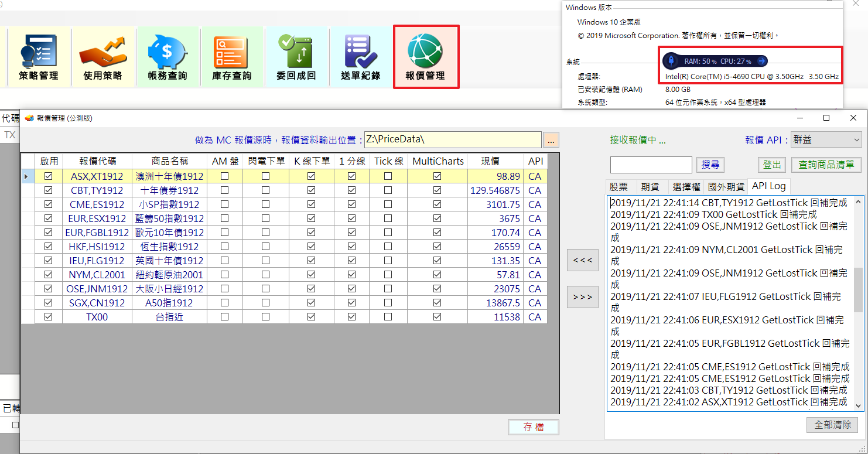Viewport: 868px width, 454px height.
Task: Click log line 22:41:09 TX00 GetLostTick
Action: pyautogui.click(x=713, y=214)
